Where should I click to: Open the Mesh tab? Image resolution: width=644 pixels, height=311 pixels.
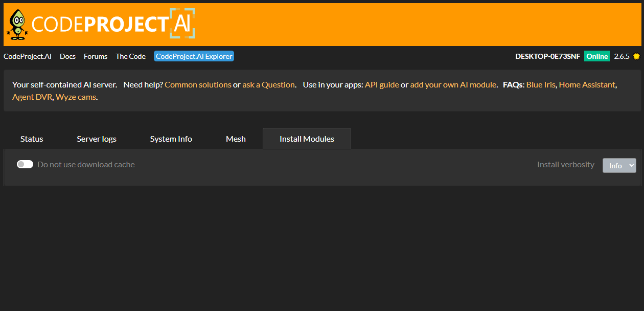click(236, 139)
